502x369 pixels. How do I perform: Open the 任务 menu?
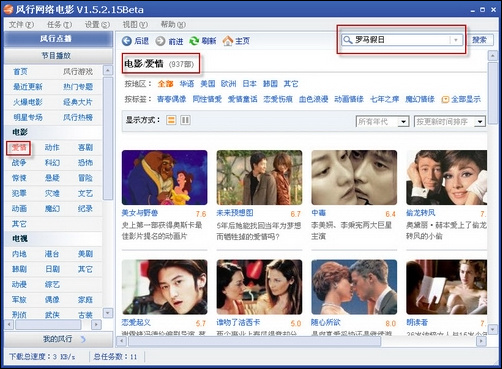click(59, 25)
